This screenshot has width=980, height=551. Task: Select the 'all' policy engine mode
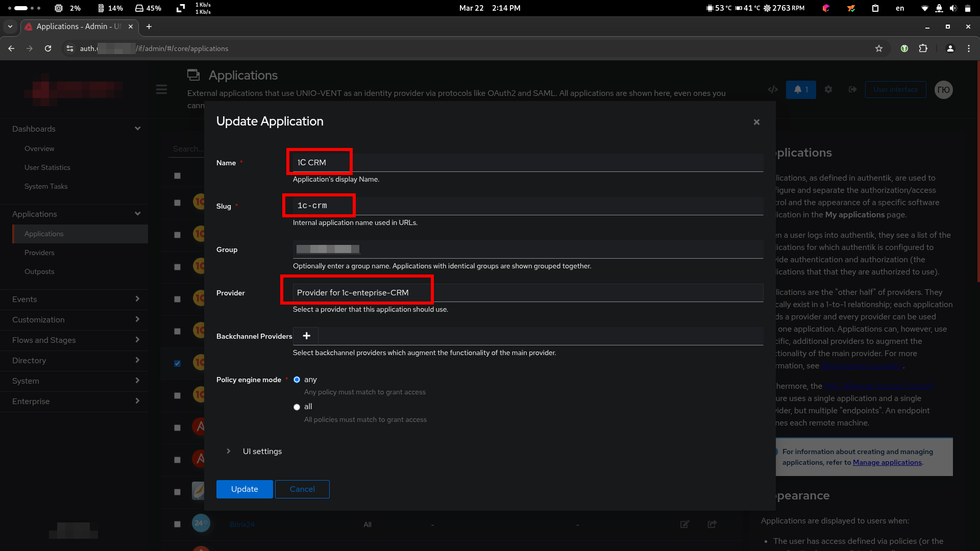tap(297, 407)
